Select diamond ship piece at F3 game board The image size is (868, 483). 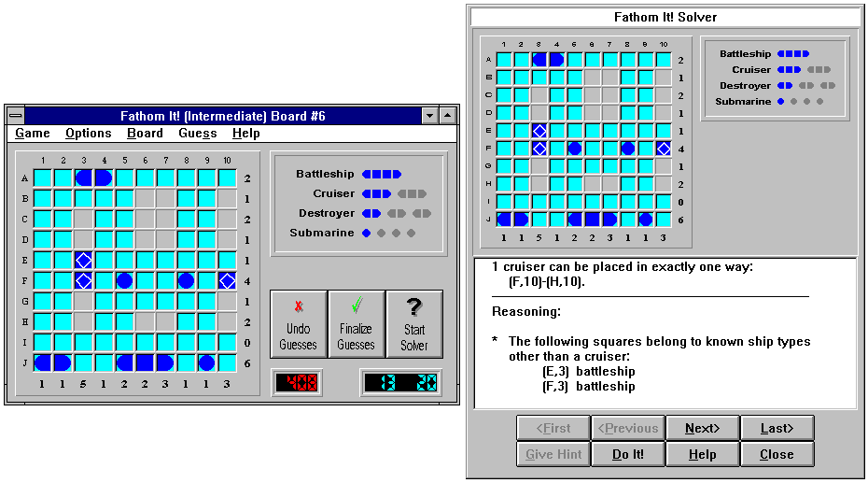coord(84,281)
